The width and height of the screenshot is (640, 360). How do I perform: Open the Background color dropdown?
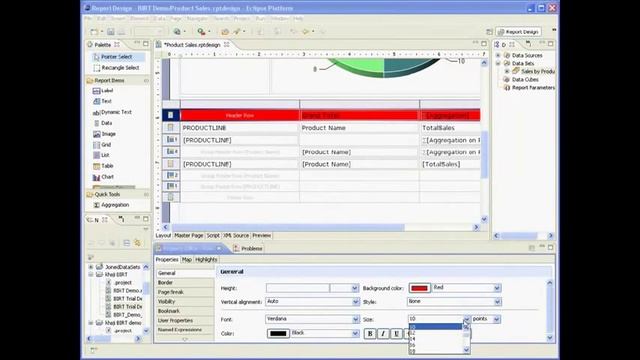[497, 288]
